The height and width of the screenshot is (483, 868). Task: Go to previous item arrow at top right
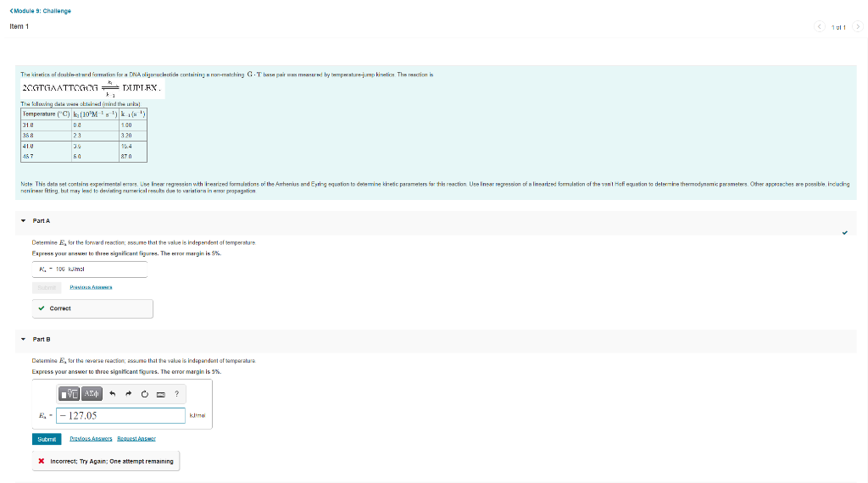pyautogui.click(x=820, y=26)
